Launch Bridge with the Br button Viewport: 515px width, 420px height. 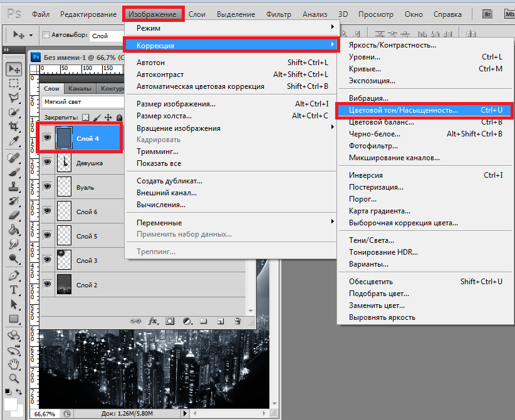pyautogui.click(x=489, y=14)
